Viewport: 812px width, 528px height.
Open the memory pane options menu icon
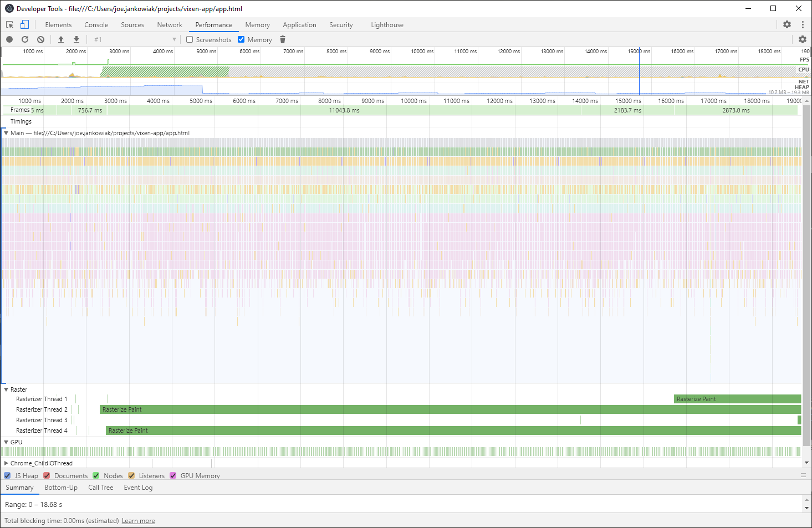coord(803,475)
